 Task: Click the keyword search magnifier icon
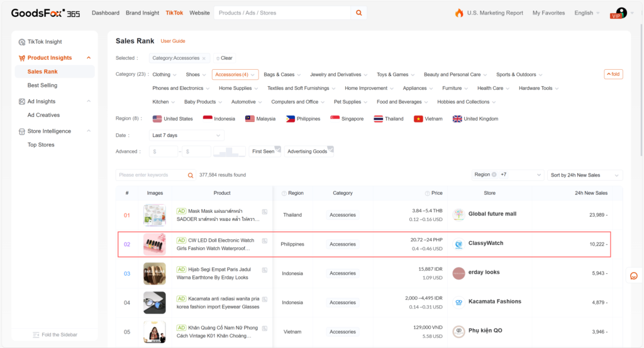coord(191,175)
